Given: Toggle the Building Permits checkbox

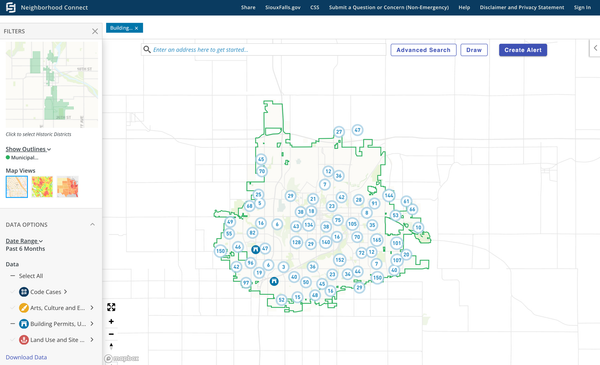Looking at the screenshot, I should pos(13,324).
